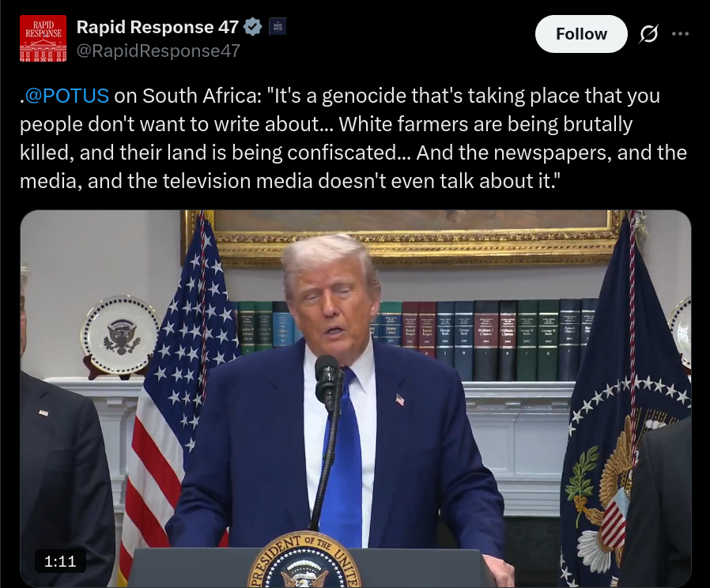Click the @RapidResponse47 handle
This screenshot has height=588, width=710.
[158, 51]
